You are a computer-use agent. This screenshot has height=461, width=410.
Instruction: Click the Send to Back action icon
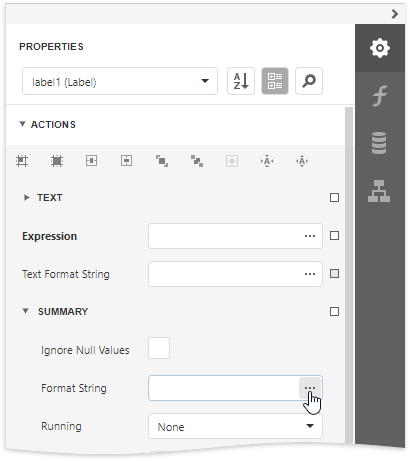(197, 161)
